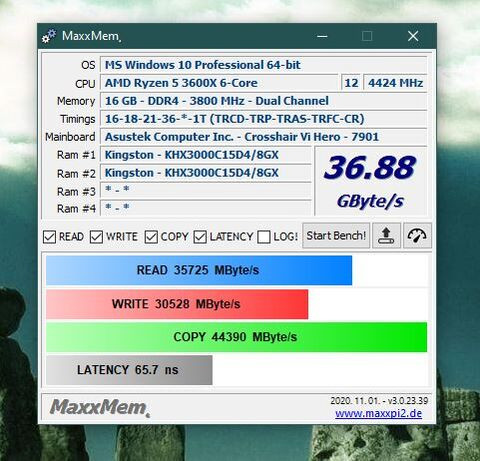
Task: Click the empty Ram #4 field
Action: [206, 208]
